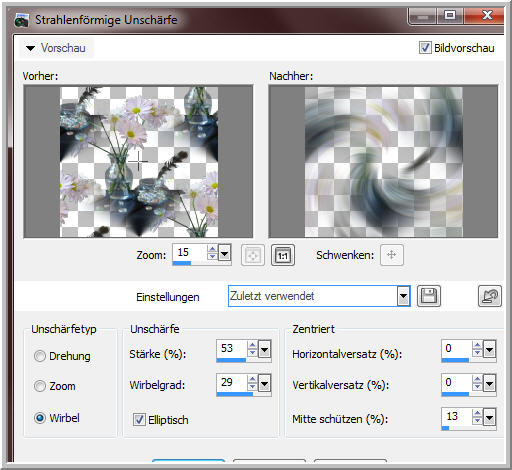
Task: Click the fit image to window icon
Action: click(253, 255)
